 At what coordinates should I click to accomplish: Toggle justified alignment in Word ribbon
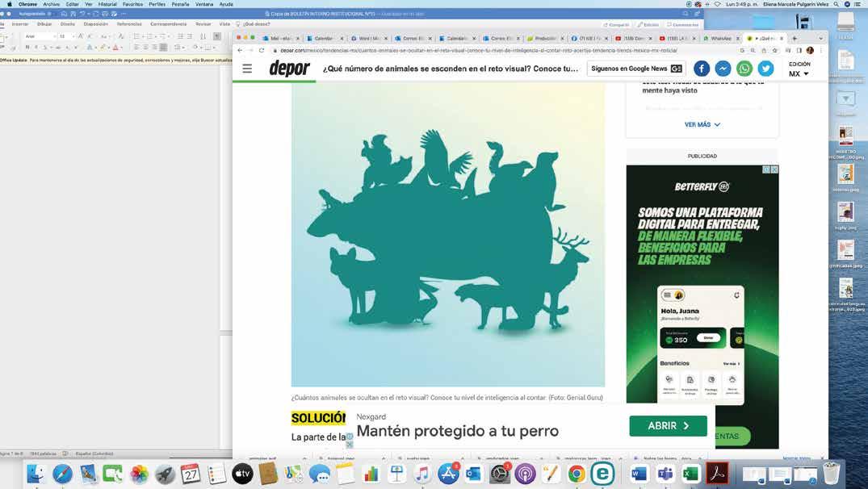tap(163, 48)
